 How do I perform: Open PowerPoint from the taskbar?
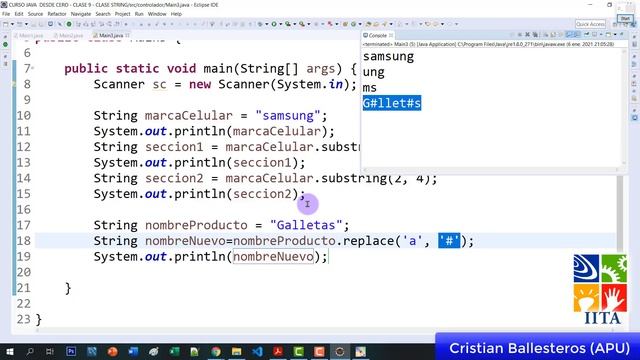point(113,351)
